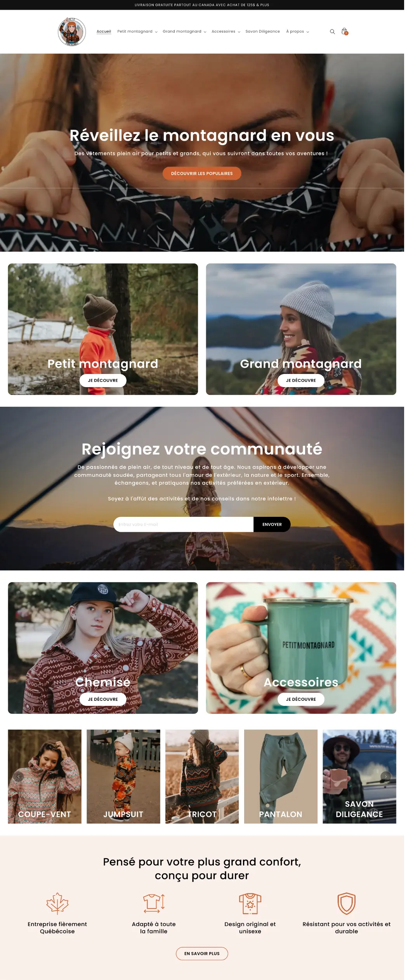The height and width of the screenshot is (980, 408).
Task: Open the shopping cart icon
Action: (347, 32)
